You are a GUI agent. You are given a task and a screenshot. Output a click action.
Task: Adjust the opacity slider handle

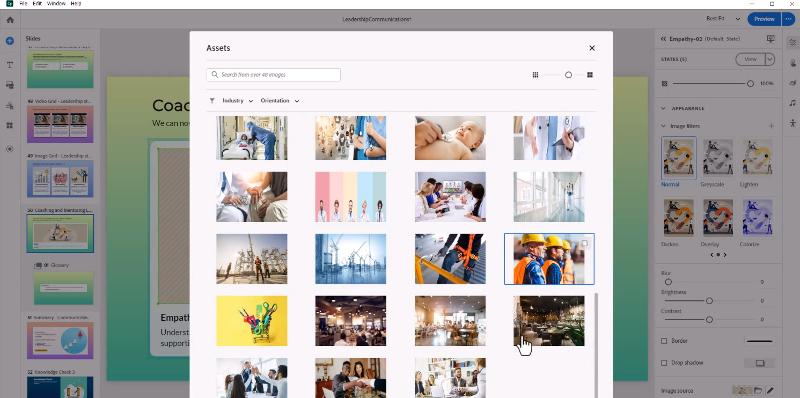tap(750, 83)
